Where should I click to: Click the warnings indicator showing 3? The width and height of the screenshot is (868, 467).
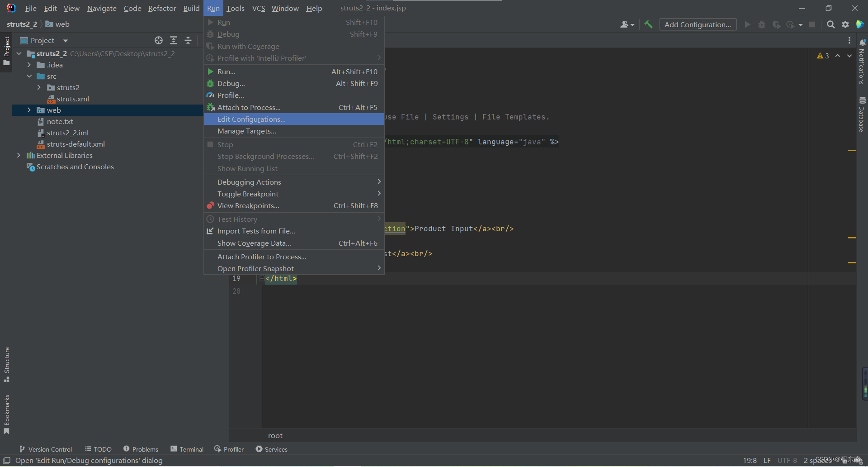[x=823, y=56]
